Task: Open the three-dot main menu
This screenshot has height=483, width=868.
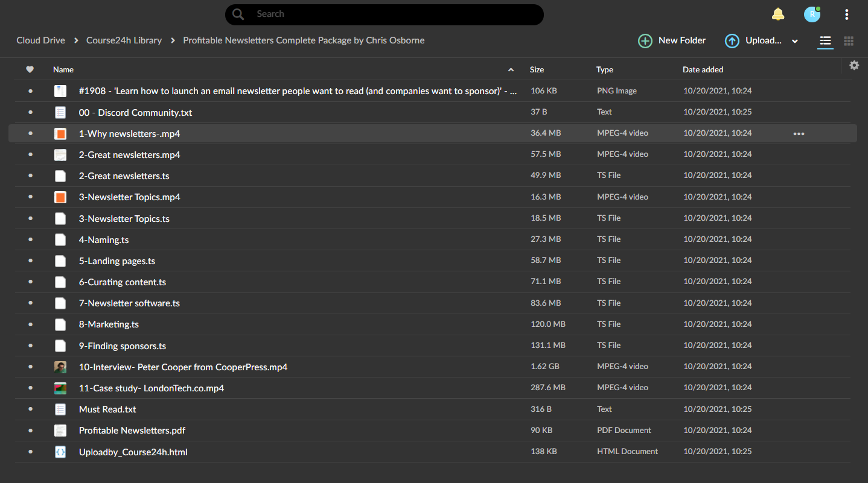Action: pos(847,14)
